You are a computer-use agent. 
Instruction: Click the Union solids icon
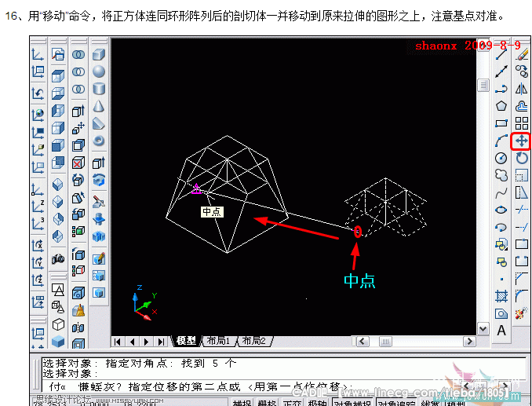pos(78,55)
